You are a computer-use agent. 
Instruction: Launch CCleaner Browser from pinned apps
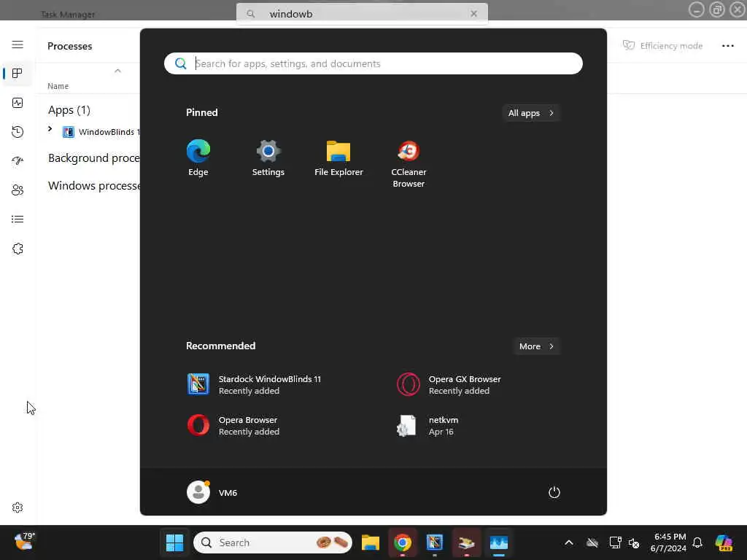(x=409, y=164)
